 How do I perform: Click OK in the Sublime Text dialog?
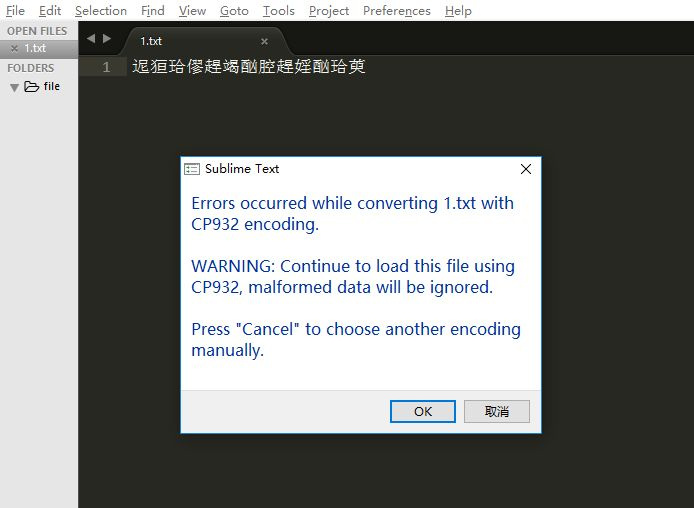pyautogui.click(x=423, y=412)
